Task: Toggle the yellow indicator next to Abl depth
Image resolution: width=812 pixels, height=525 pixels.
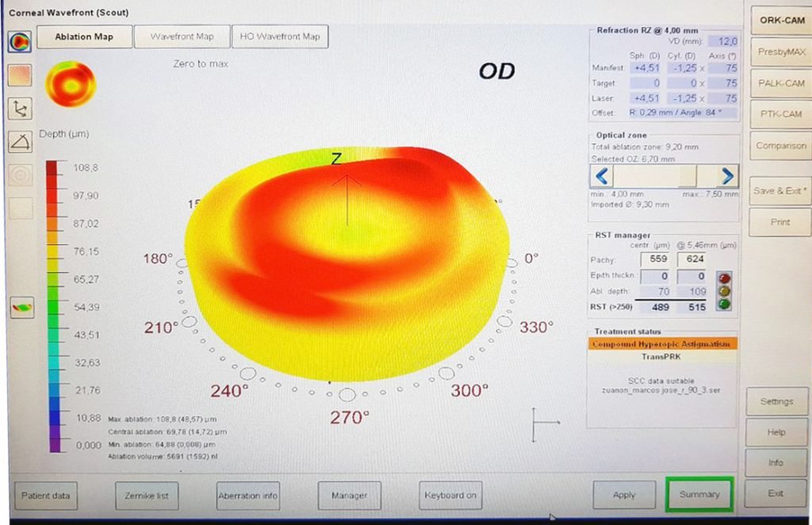Action: coord(724,291)
